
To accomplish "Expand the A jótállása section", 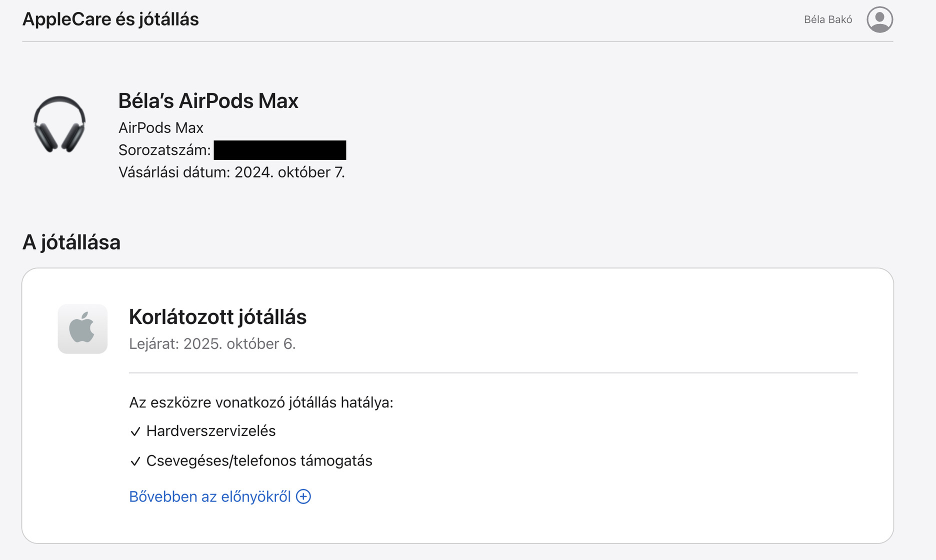I will pos(71,243).
